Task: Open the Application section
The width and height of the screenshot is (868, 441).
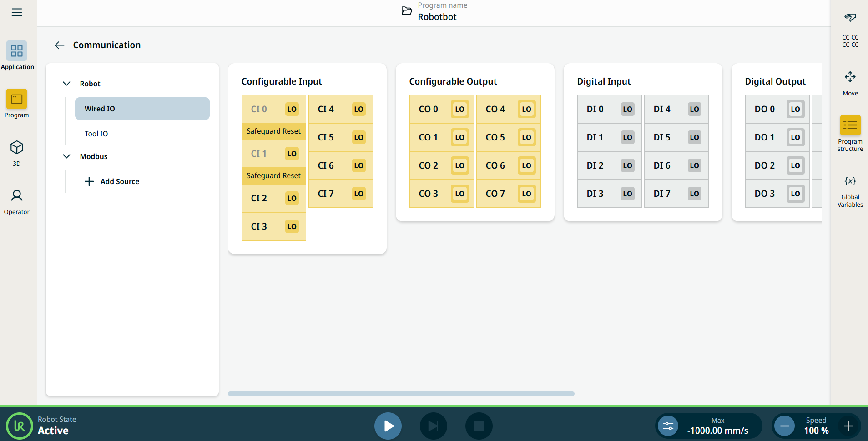Action: pos(17,55)
